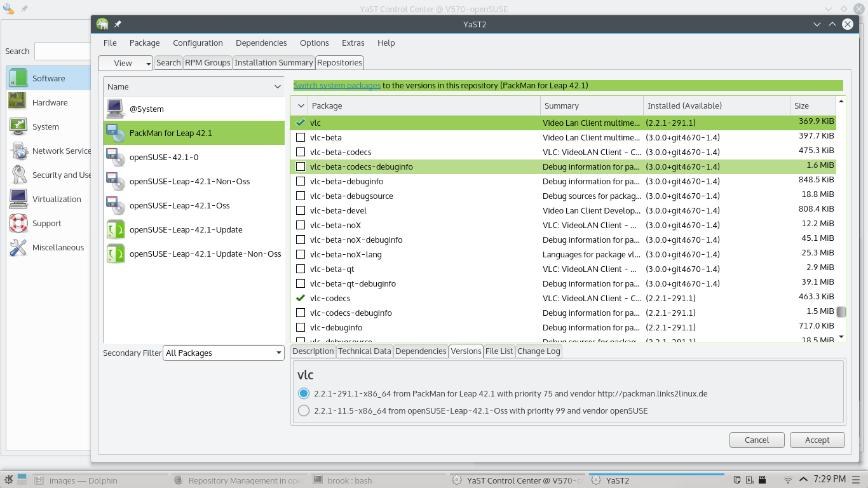Switch to the Change Log tab
This screenshot has height=488, width=868.
click(539, 351)
